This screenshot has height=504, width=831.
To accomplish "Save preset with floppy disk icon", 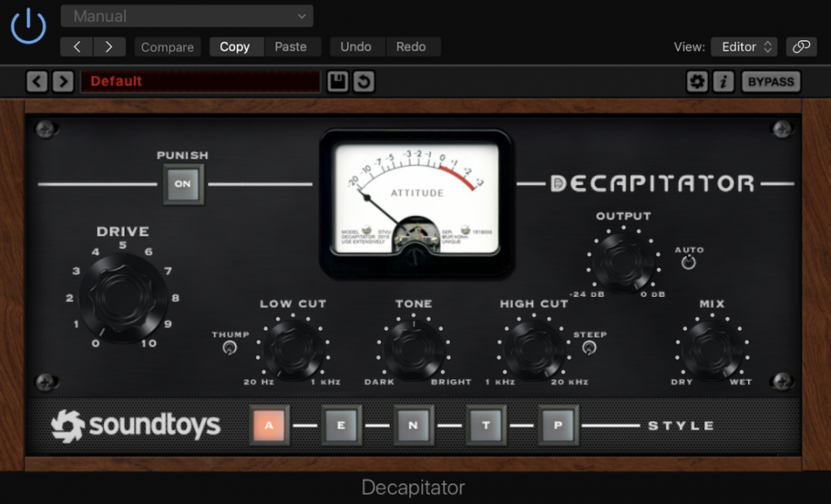I will click(338, 82).
